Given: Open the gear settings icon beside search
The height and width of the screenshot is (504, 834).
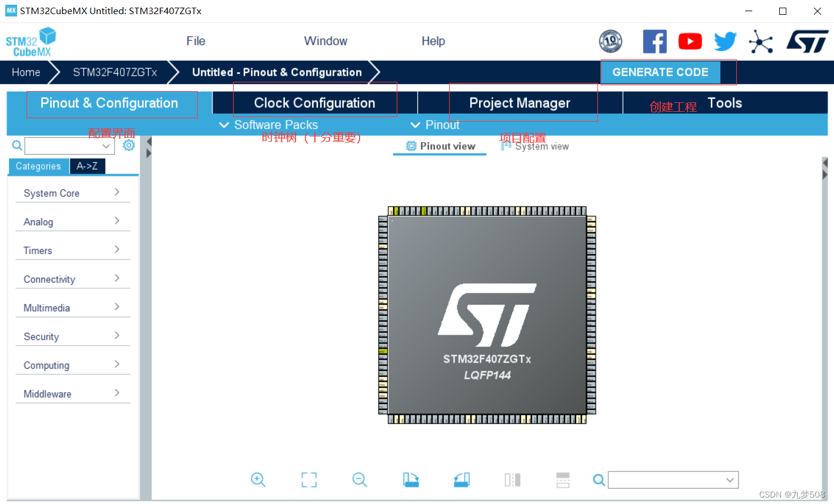Looking at the screenshot, I should click(x=129, y=145).
